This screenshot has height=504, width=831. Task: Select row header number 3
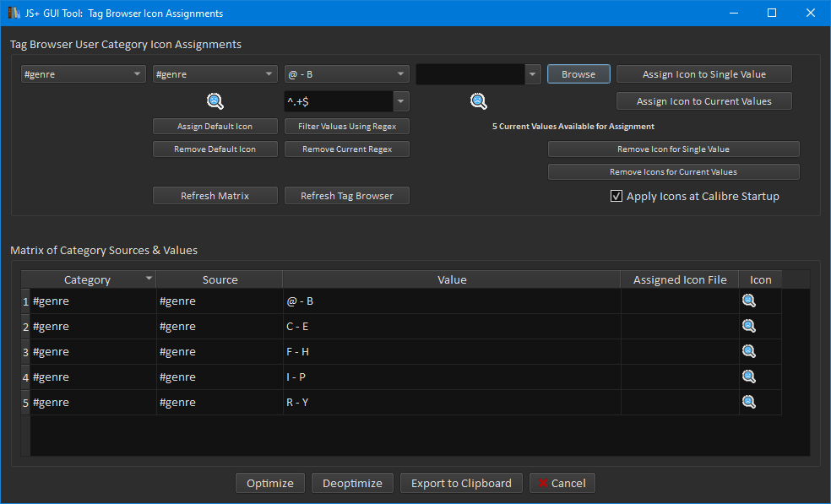point(25,352)
